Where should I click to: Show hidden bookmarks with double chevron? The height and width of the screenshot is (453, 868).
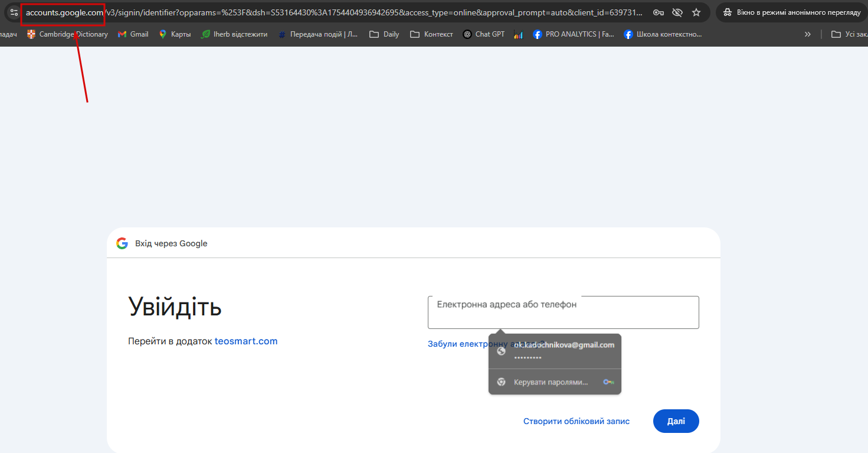tap(808, 34)
